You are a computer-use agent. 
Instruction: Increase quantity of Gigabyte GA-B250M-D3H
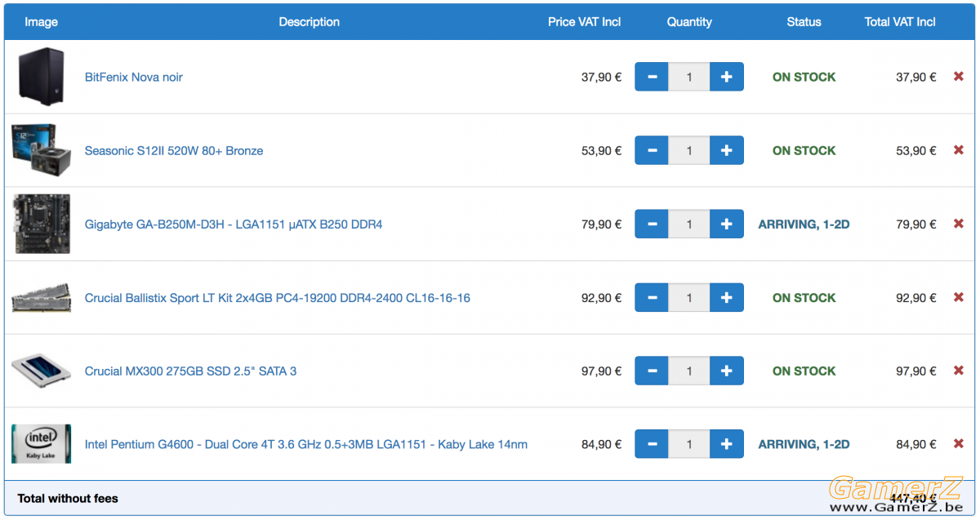727,224
